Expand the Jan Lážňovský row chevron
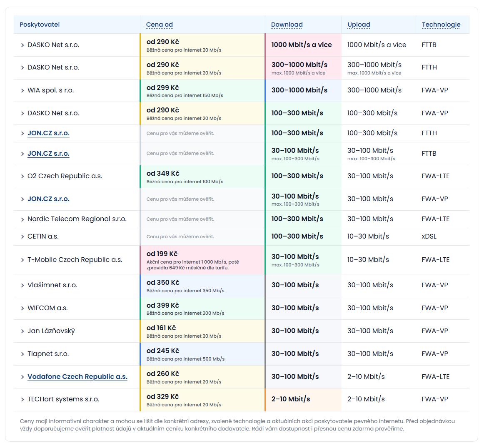Viewport: 484px width, 448px height. click(22, 331)
